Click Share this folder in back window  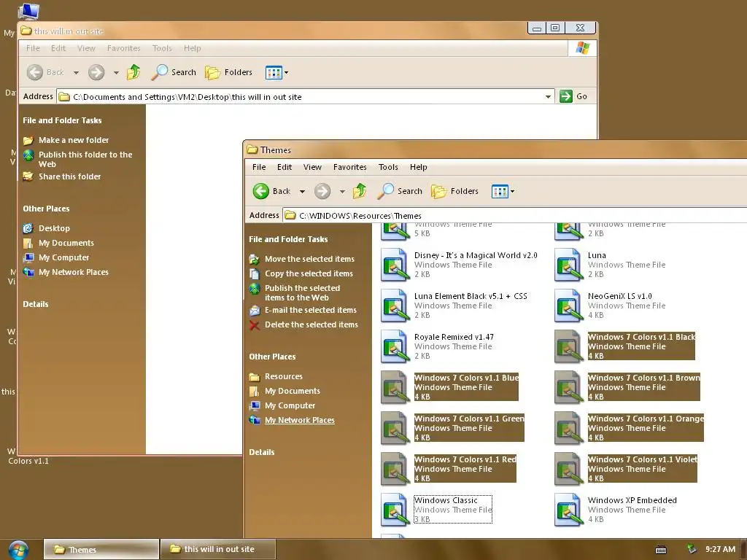click(70, 176)
